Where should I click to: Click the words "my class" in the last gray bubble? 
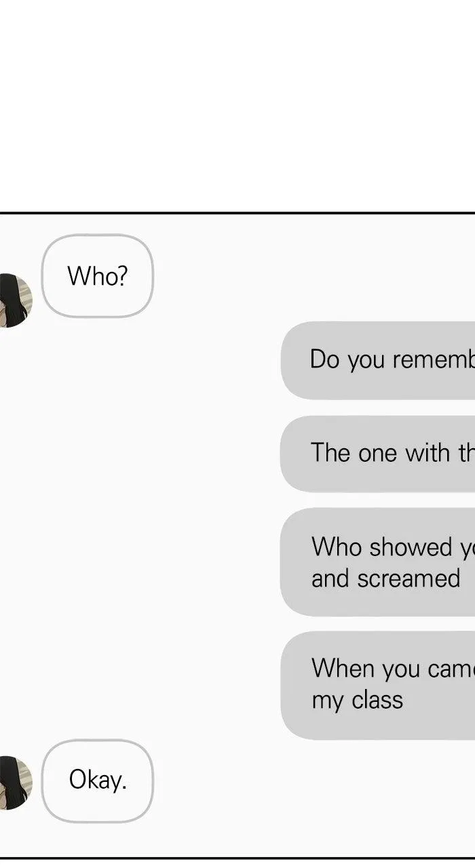pos(358,701)
